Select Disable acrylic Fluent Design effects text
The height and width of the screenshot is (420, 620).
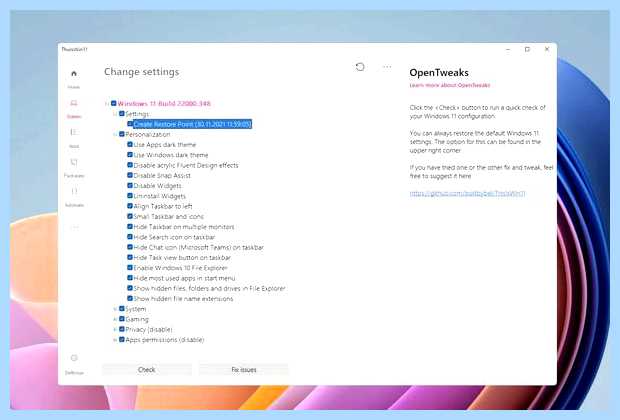[186, 165]
